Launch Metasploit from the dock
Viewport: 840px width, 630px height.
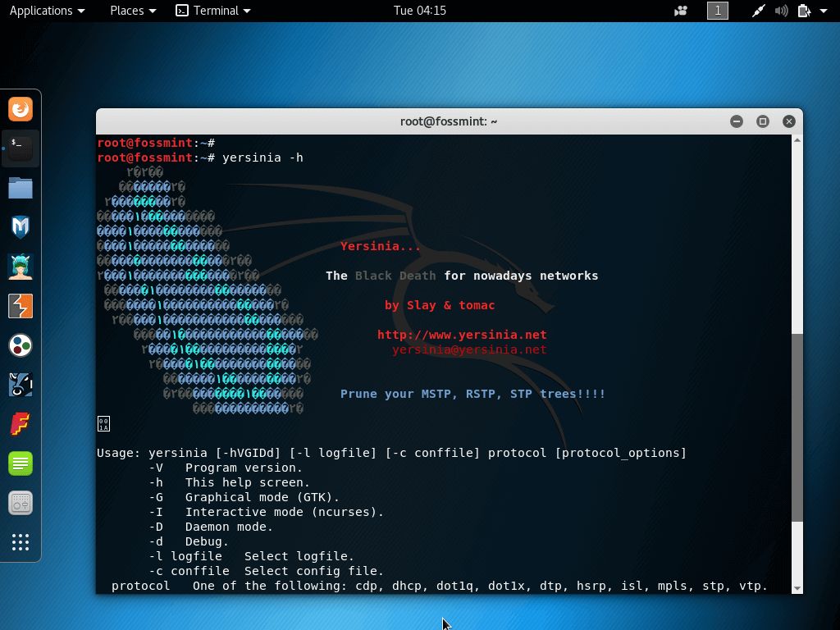[x=21, y=227]
